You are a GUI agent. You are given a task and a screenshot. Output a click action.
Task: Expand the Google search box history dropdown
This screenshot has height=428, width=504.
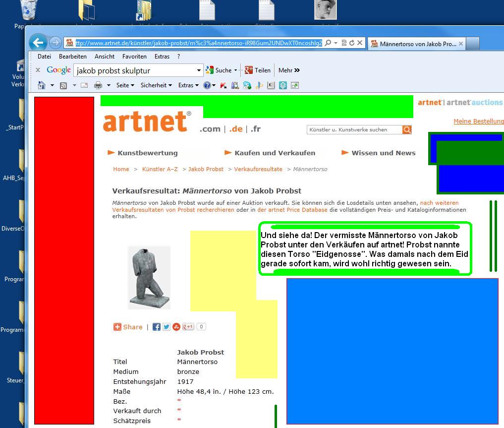pyautogui.click(x=199, y=70)
